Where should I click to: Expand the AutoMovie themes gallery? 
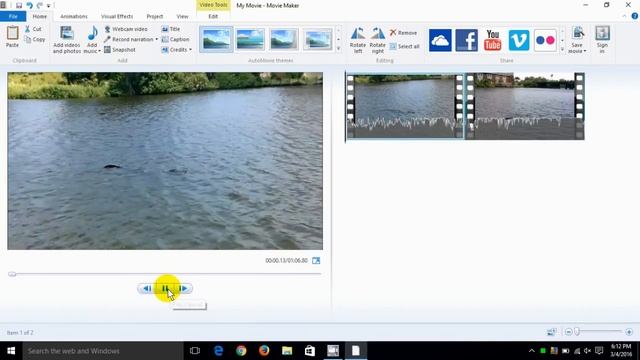pyautogui.click(x=338, y=49)
